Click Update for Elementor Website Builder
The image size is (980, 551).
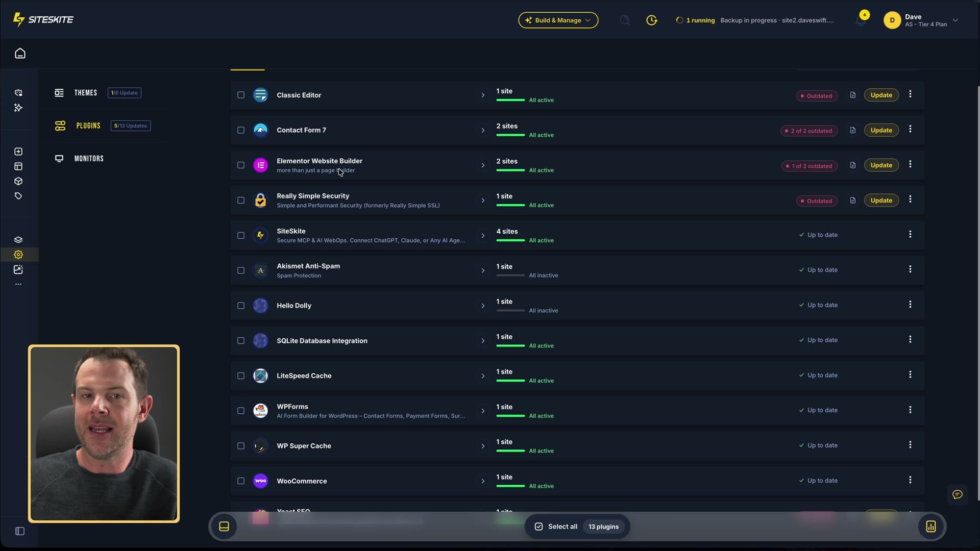881,165
